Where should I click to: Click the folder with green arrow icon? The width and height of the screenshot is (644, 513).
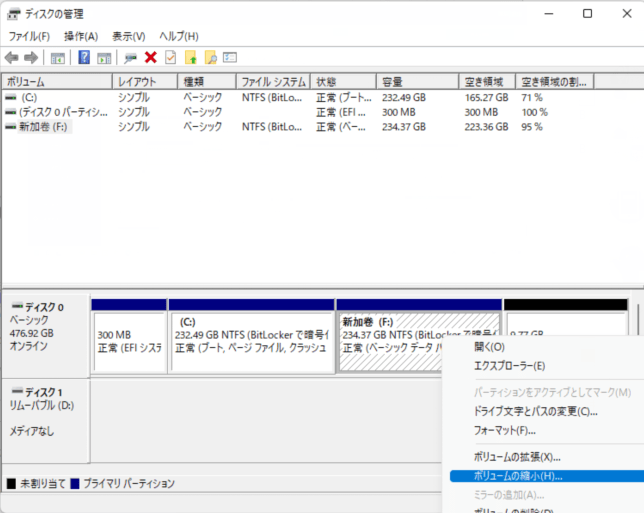coord(190,58)
